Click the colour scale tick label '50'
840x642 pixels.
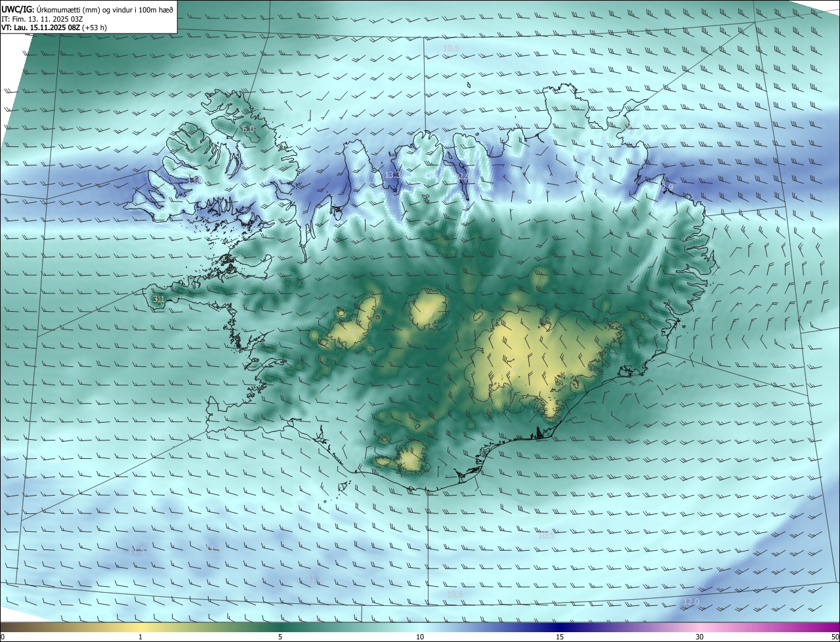click(x=835, y=637)
